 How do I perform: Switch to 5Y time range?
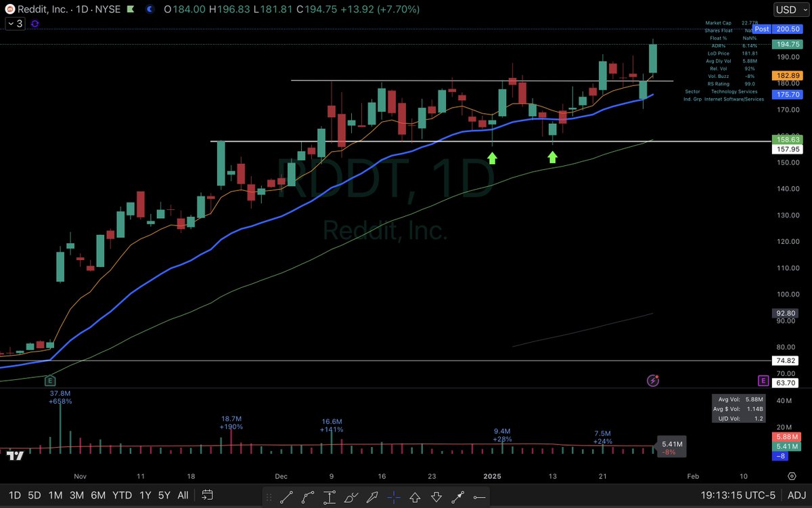[x=164, y=495]
